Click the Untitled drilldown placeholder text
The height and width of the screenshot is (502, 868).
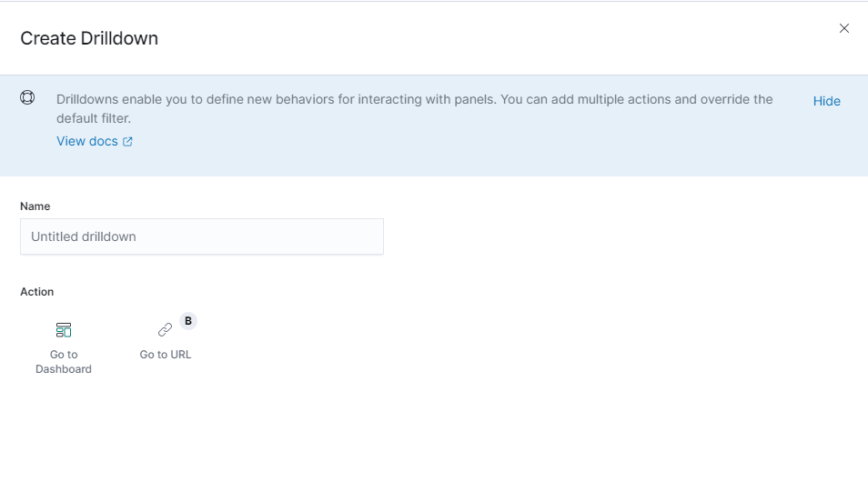tap(84, 236)
